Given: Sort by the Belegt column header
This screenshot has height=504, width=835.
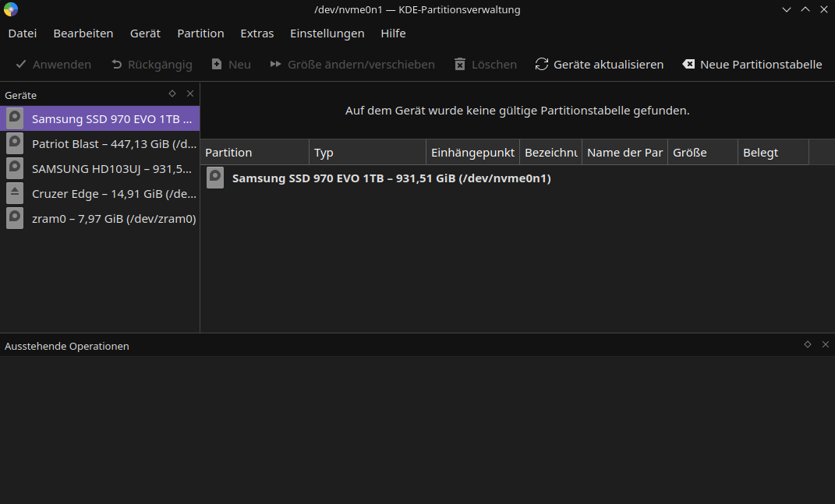Looking at the screenshot, I should (773, 152).
